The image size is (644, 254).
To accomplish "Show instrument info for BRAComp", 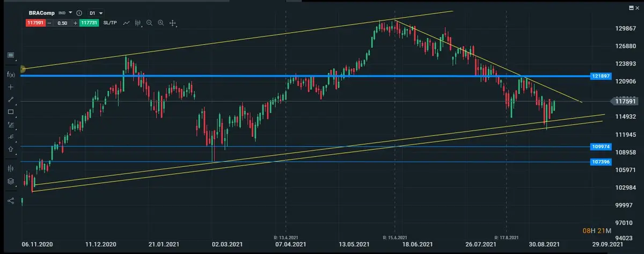I will [x=79, y=12].
